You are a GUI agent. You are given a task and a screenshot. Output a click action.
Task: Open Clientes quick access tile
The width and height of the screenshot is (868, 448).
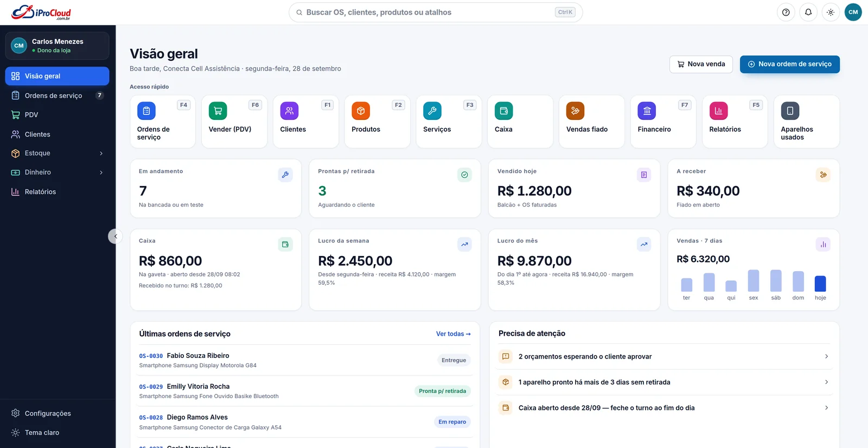306,121
